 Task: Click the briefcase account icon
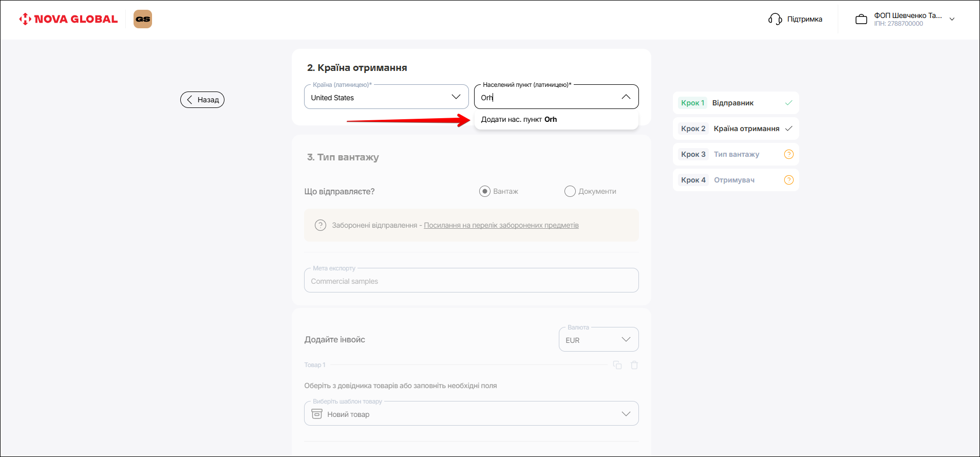click(x=861, y=20)
